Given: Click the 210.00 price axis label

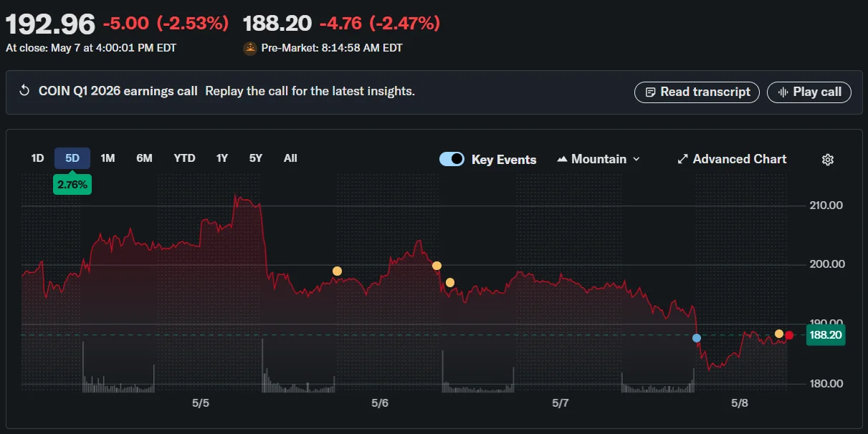Looking at the screenshot, I should tap(825, 206).
